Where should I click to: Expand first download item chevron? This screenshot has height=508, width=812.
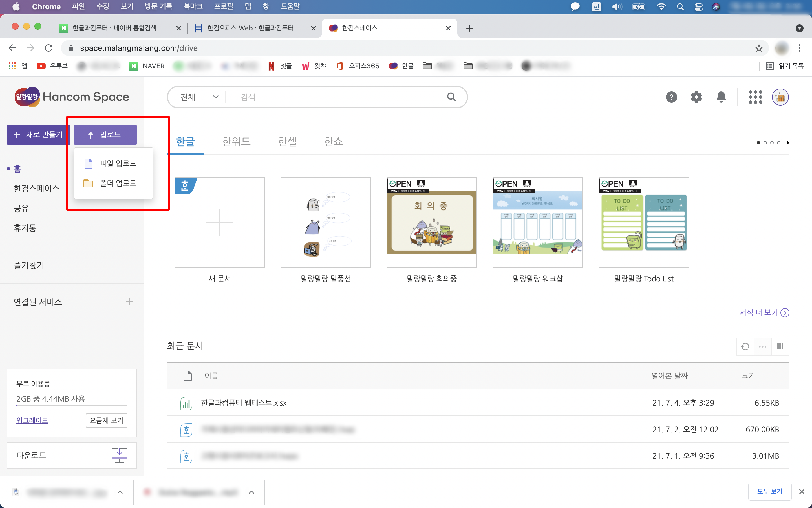[120, 492]
